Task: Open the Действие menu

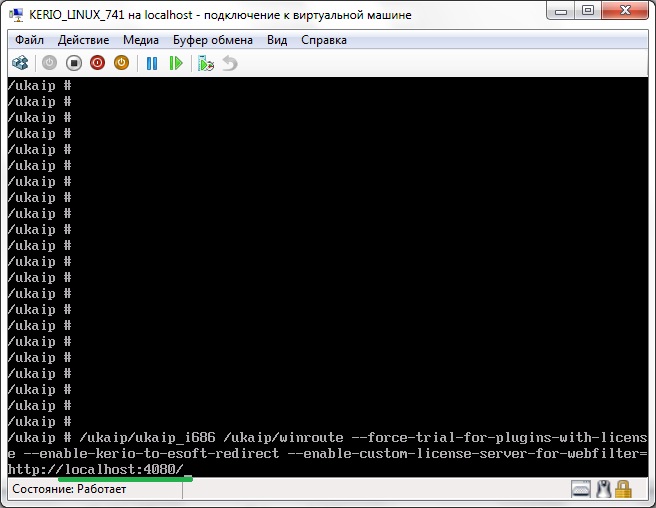Action: (84, 40)
